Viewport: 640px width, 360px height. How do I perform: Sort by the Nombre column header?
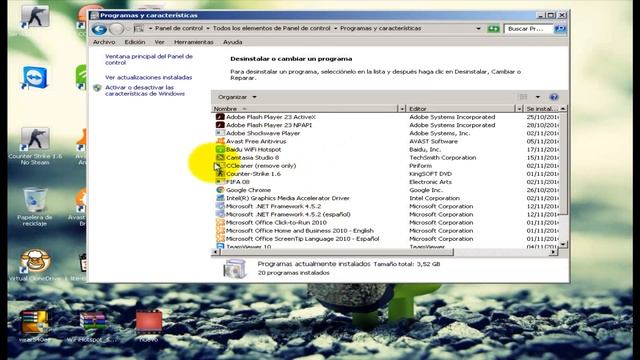[x=304, y=109]
